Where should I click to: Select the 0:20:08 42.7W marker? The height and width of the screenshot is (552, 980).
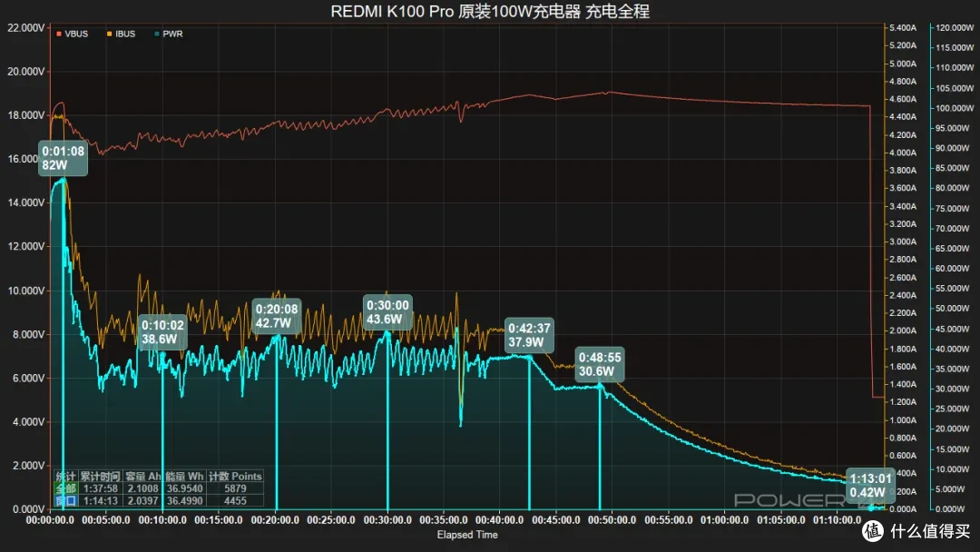[276, 316]
